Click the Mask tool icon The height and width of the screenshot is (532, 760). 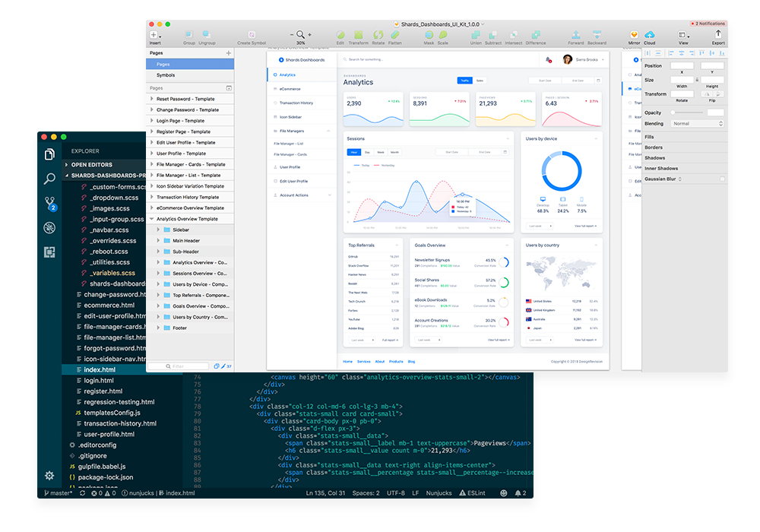[429, 35]
